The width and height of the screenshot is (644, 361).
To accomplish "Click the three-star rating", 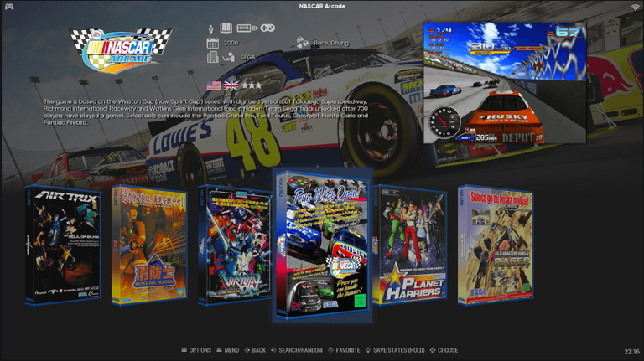I will pyautogui.click(x=252, y=85).
